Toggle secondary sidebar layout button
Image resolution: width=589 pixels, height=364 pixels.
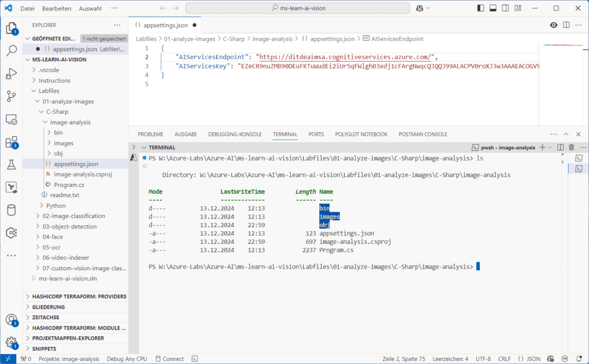tap(505, 8)
